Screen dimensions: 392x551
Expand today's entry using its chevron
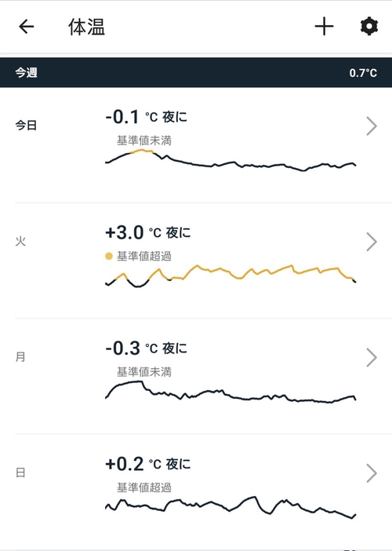[372, 126]
